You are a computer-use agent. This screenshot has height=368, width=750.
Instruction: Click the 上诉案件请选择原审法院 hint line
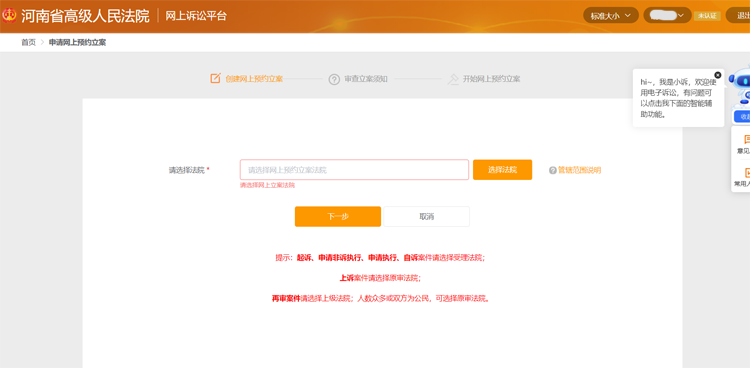coord(380,278)
